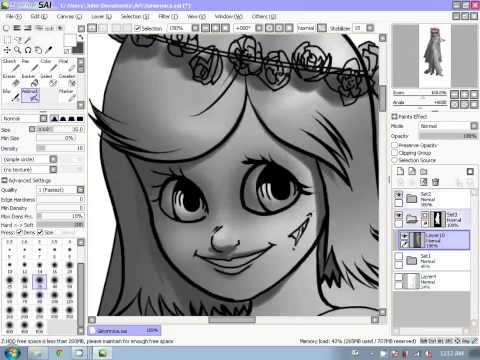The image size is (480, 360).
Task: Enable Selection Source
Action: [395, 160]
